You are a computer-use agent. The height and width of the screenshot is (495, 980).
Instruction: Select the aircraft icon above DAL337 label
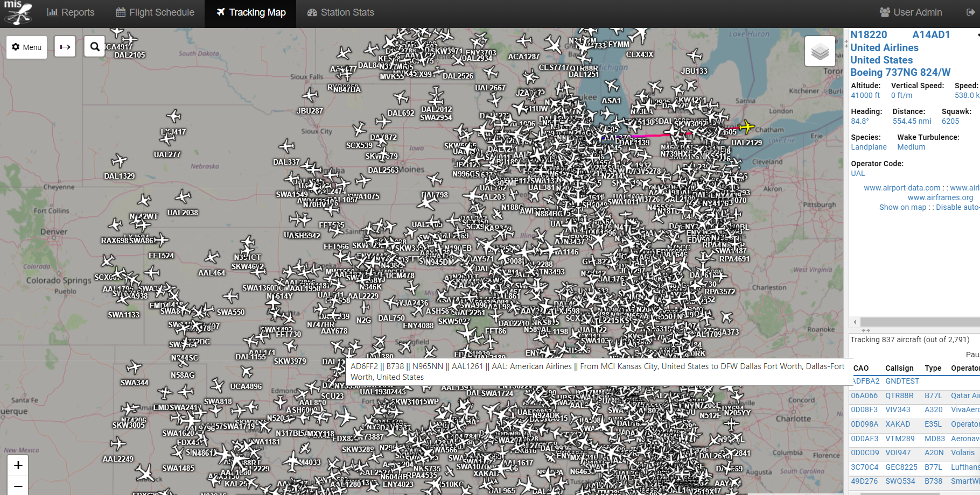point(286,146)
